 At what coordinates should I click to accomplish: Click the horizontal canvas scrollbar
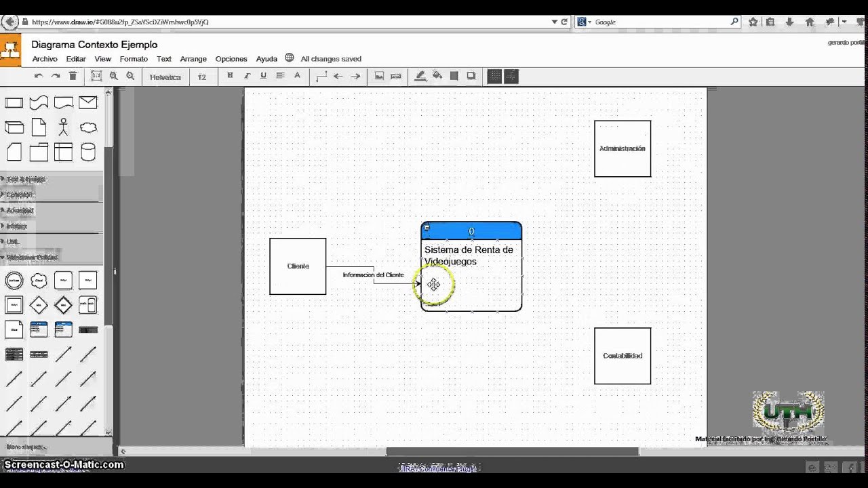point(512,451)
